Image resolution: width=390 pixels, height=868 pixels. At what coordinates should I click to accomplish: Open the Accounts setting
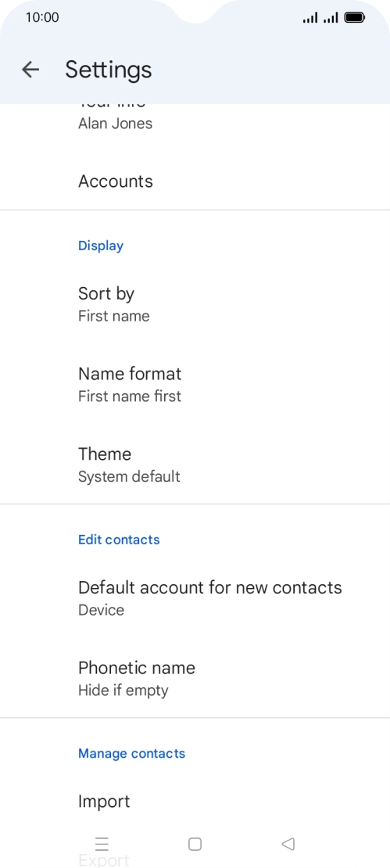click(x=195, y=181)
